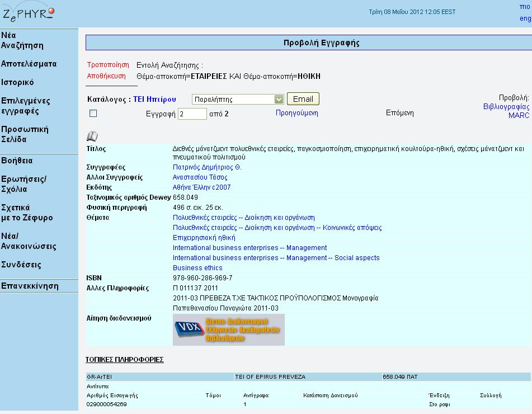
Task: Click the date Τρίτη 08 Μαΐου 2012
Action: [x=396, y=12]
